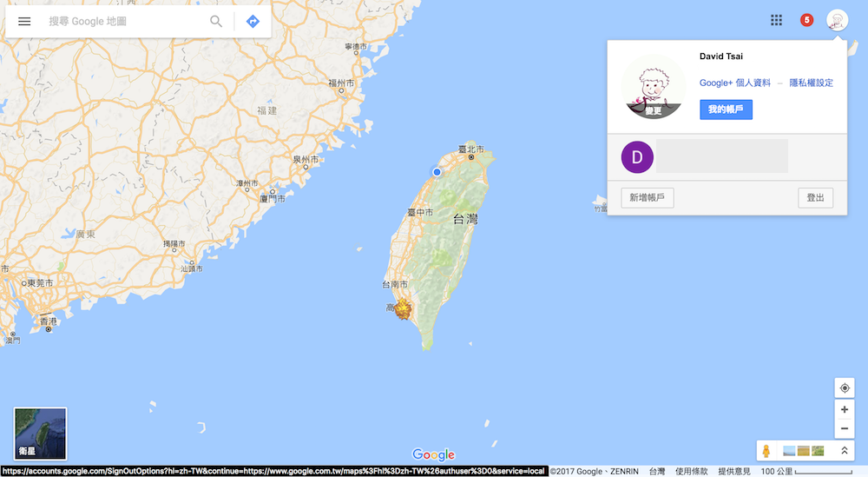The image size is (868, 477).
Task: Switch to 衛星 satellite view
Action: coord(40,434)
